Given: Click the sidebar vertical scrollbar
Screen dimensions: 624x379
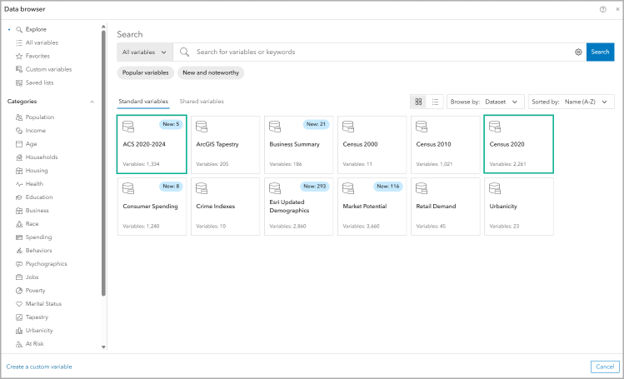Looking at the screenshot, I should coord(103,163).
